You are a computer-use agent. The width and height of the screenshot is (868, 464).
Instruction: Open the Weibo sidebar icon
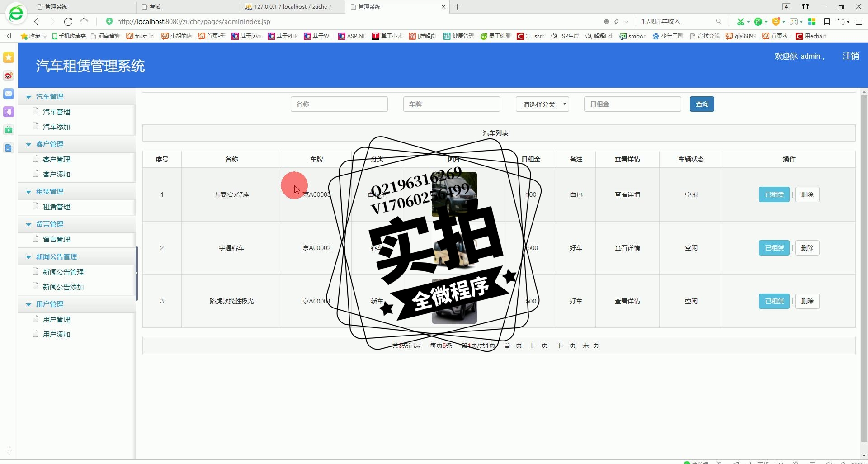pyautogui.click(x=9, y=76)
